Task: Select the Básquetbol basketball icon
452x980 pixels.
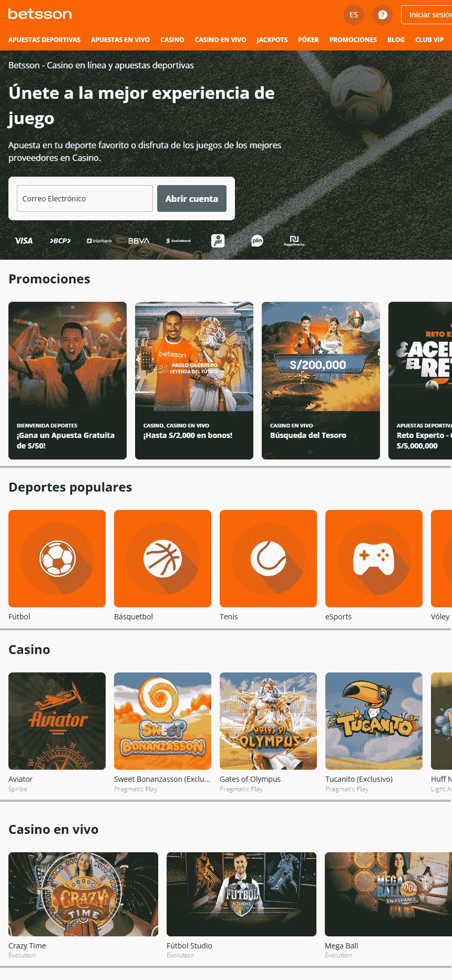Action: tap(162, 558)
